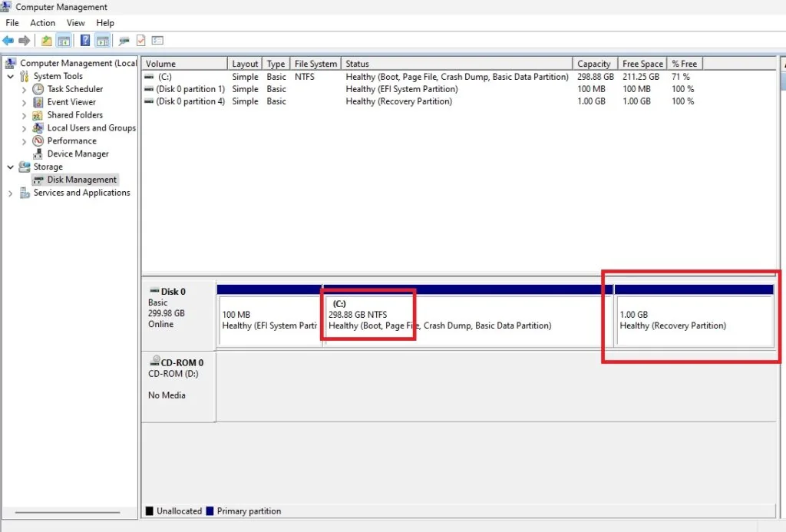Open Help with the blue question-mark icon
The width and height of the screenshot is (786, 532).
tap(85, 41)
